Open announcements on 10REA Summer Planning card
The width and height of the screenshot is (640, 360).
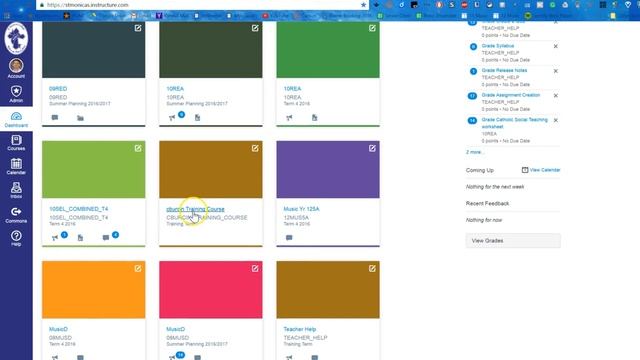tap(172, 118)
